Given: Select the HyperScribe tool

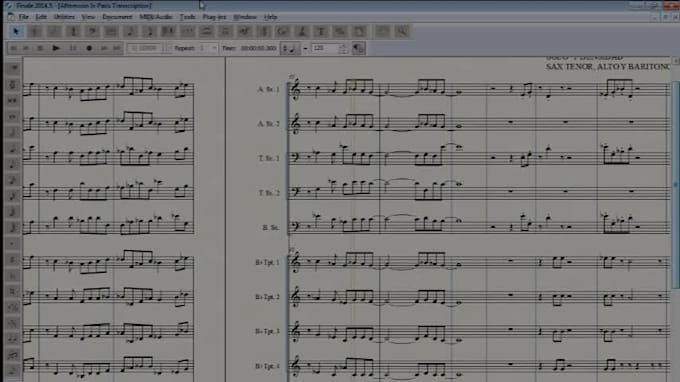Looking at the screenshot, I should [169, 32].
